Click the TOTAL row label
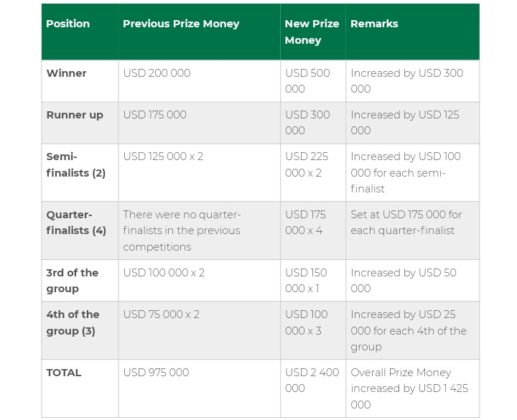This screenshot has width=517, height=420. coord(64,372)
